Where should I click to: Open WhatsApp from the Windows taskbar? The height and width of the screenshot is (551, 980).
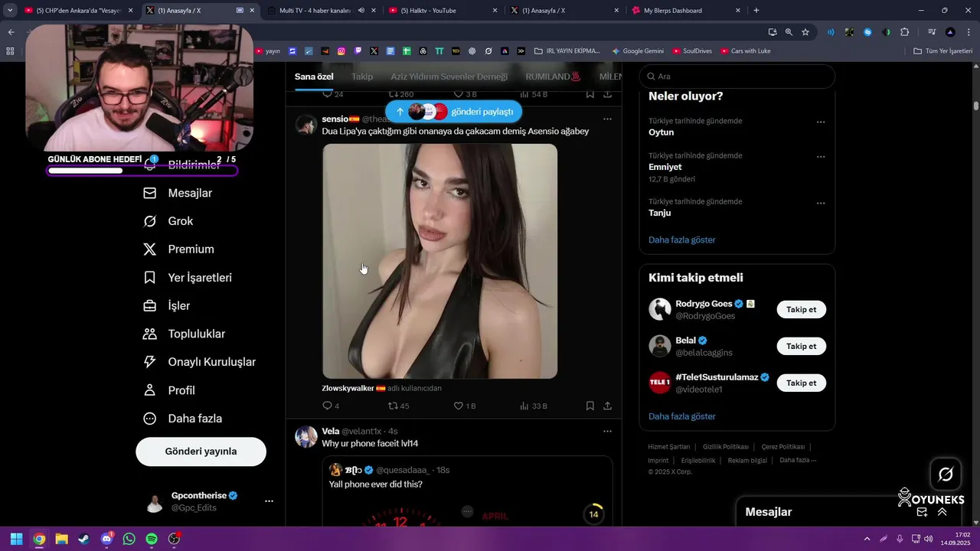coord(129,539)
